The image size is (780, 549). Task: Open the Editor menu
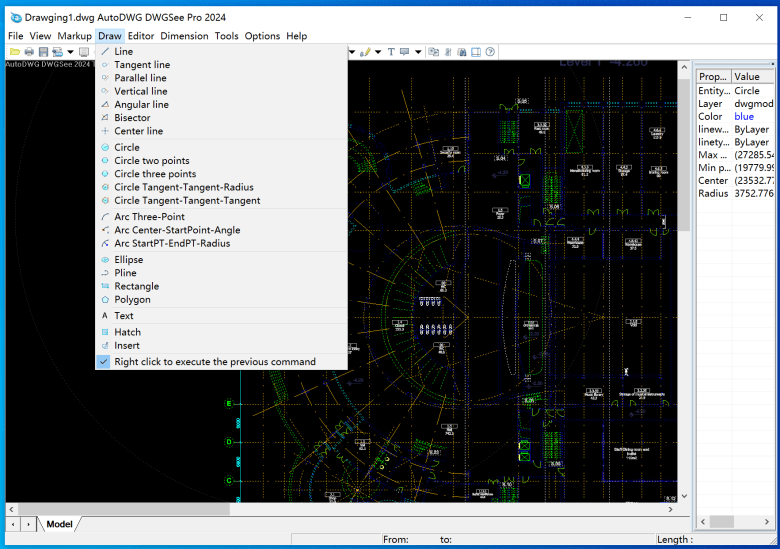pos(141,36)
